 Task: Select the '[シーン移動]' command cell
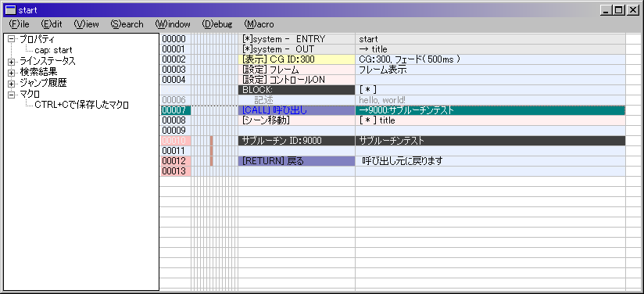click(x=296, y=120)
